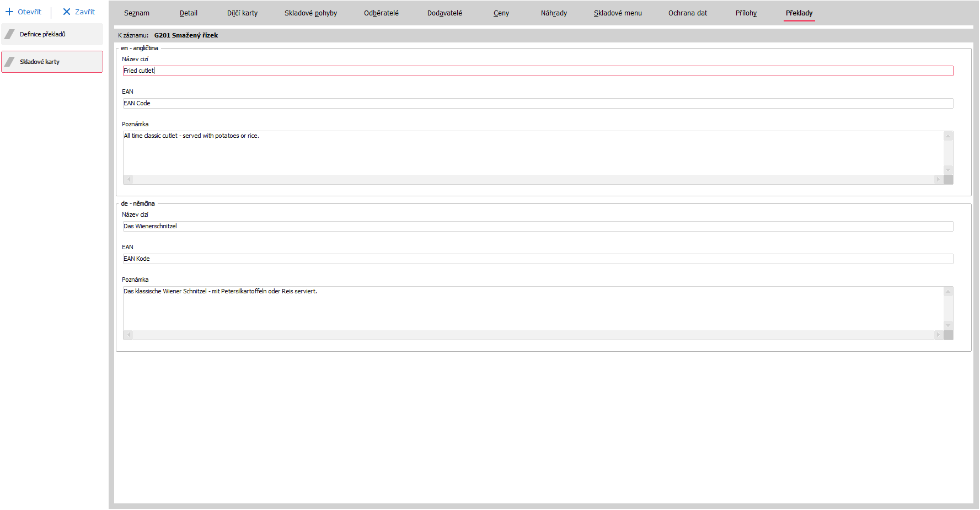This screenshot has width=980, height=510.
Task: Open the Ochrana dat tab
Action: point(687,13)
